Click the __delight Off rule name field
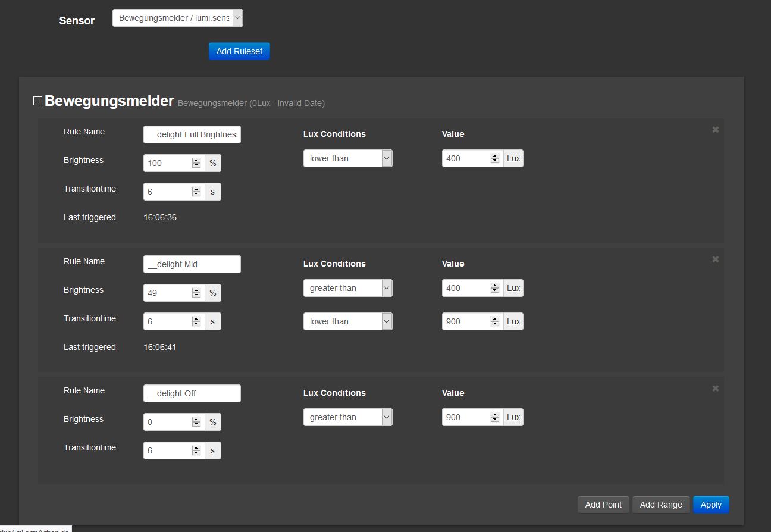The height and width of the screenshot is (532, 771). (x=192, y=393)
